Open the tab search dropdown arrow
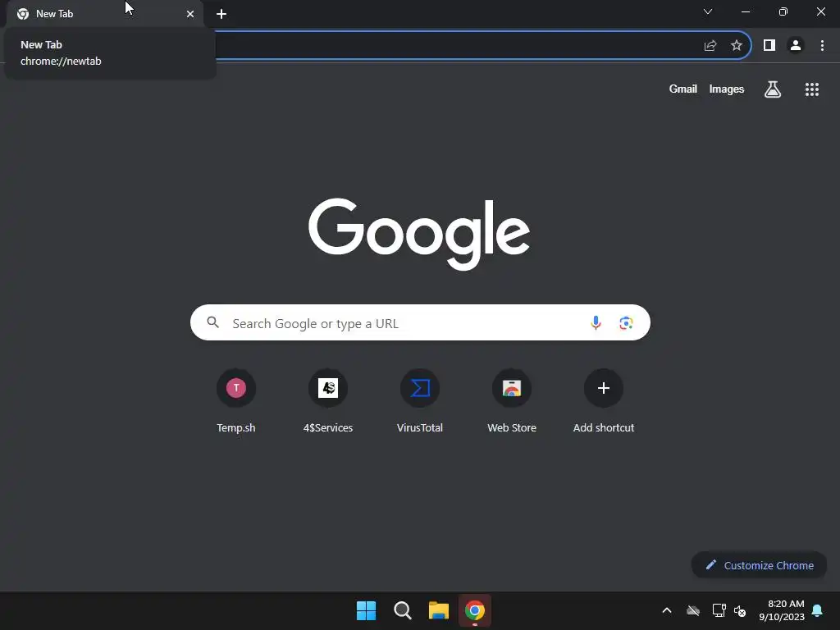Viewport: 840px width, 630px height. pos(708,11)
